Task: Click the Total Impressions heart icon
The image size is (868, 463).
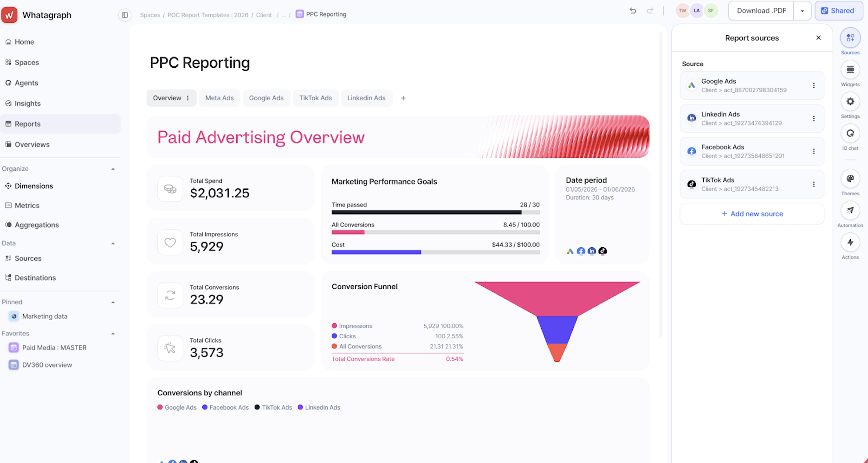Action: (170, 242)
